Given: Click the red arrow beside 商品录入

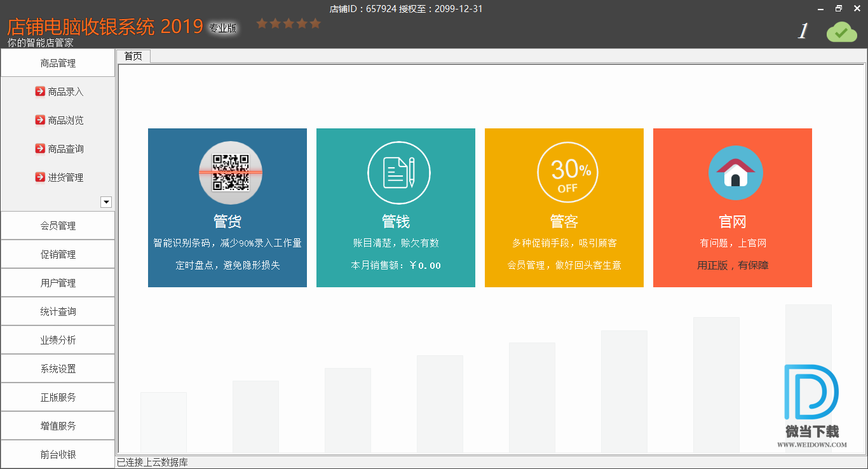Looking at the screenshot, I should click(40, 92).
